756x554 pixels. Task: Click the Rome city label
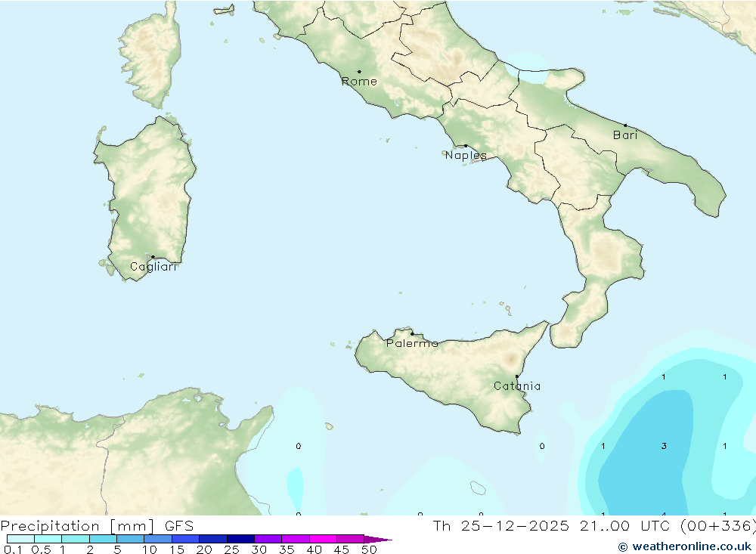(359, 82)
